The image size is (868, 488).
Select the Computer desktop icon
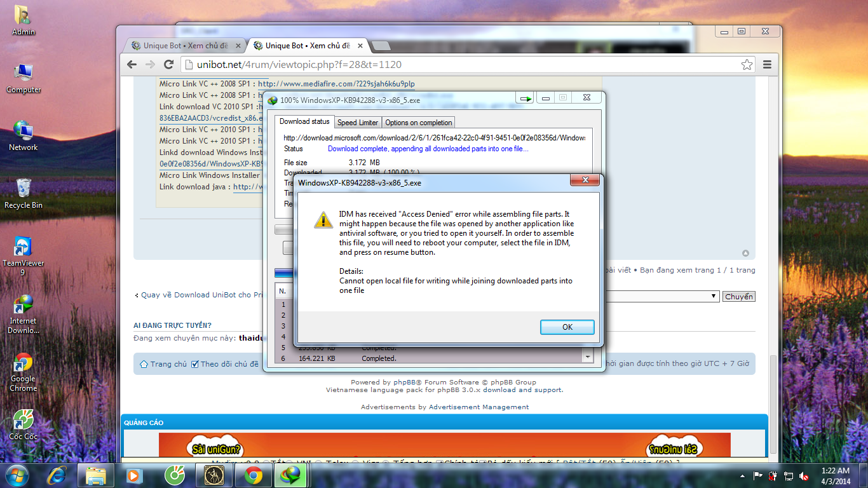tap(24, 78)
